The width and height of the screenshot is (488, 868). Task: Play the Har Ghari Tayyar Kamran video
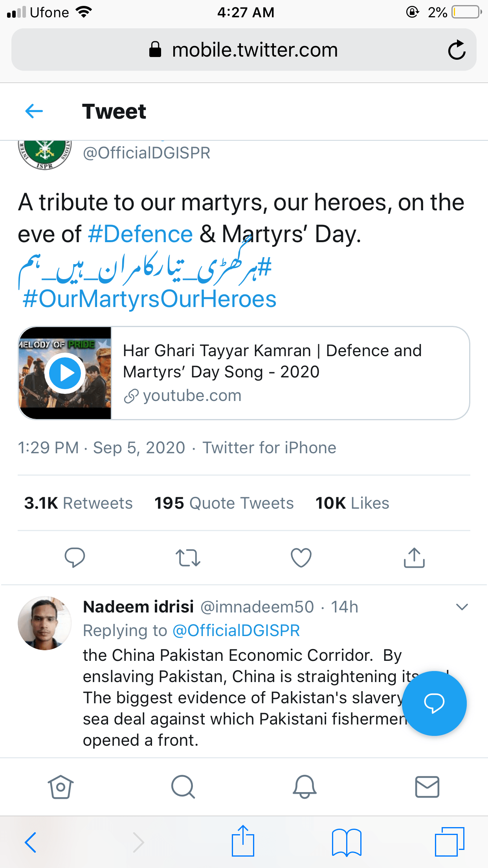click(65, 373)
